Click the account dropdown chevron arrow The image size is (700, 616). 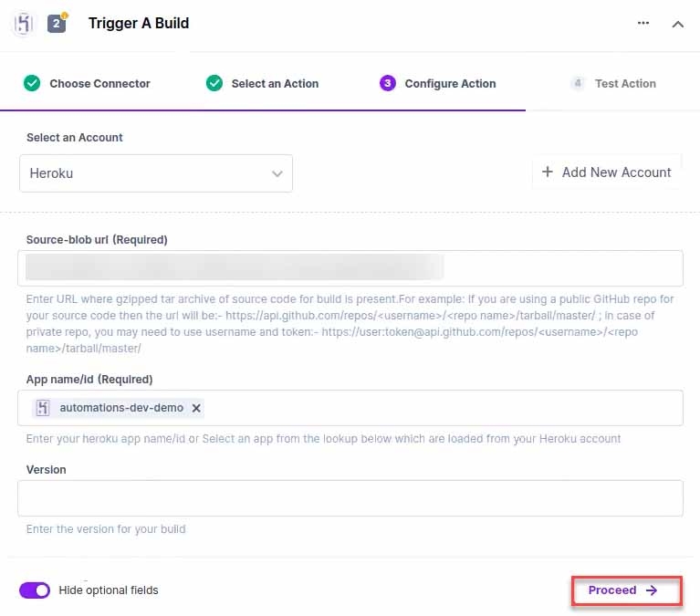point(277,173)
